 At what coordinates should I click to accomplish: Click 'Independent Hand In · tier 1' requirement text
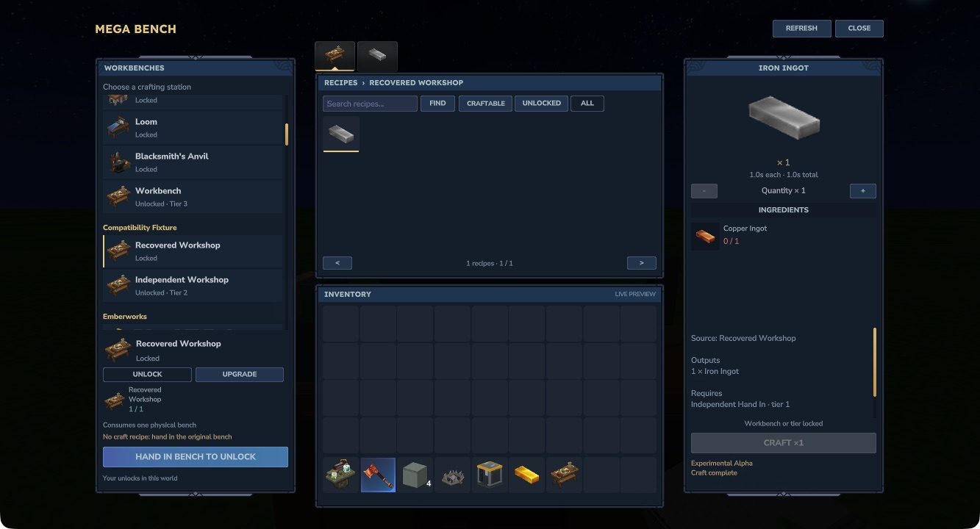pos(740,405)
